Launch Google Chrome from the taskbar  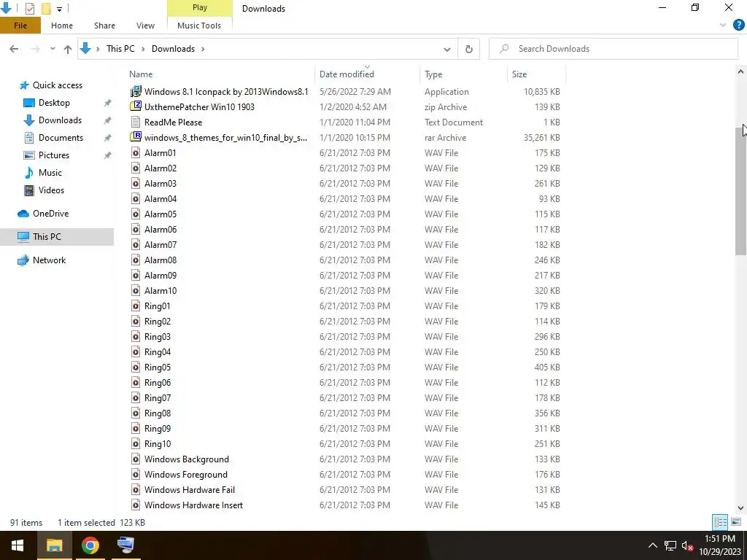(x=90, y=545)
